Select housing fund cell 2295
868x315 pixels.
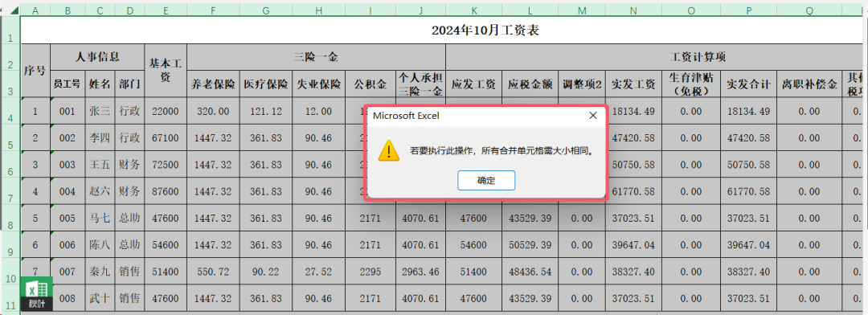coord(371,272)
